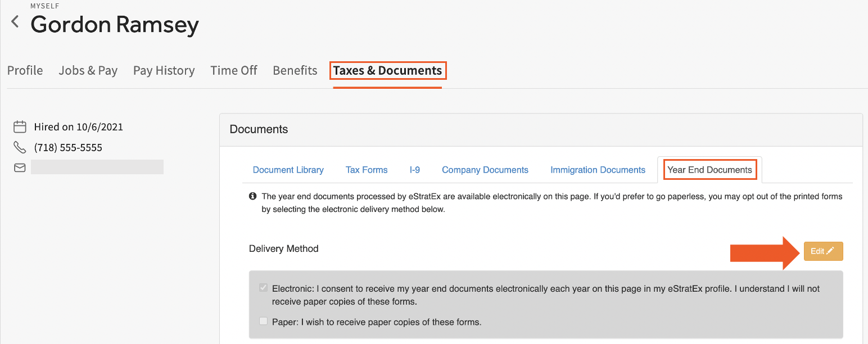This screenshot has width=868, height=344.
Task: Open the Pay History tab
Action: pos(164,70)
